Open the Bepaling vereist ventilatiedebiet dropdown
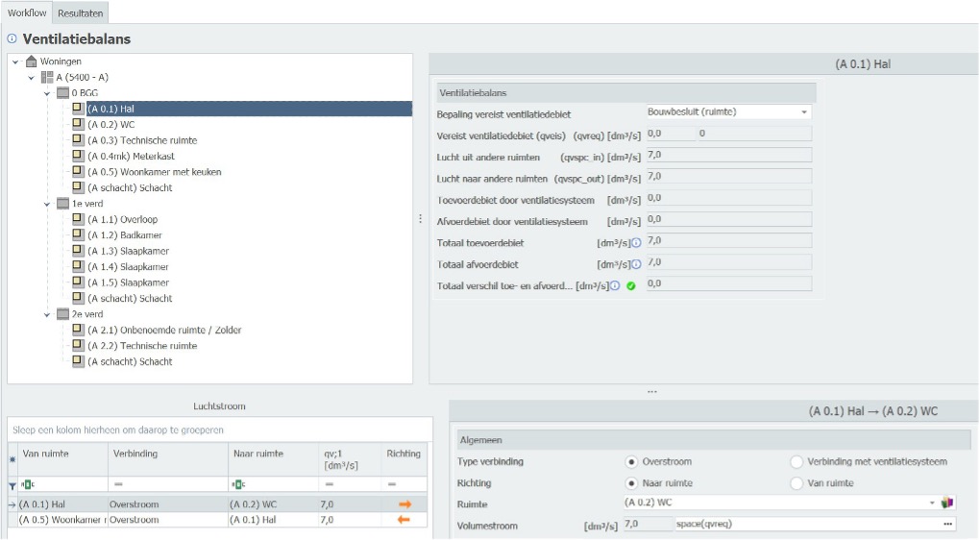The height and width of the screenshot is (540, 980). tap(804, 112)
